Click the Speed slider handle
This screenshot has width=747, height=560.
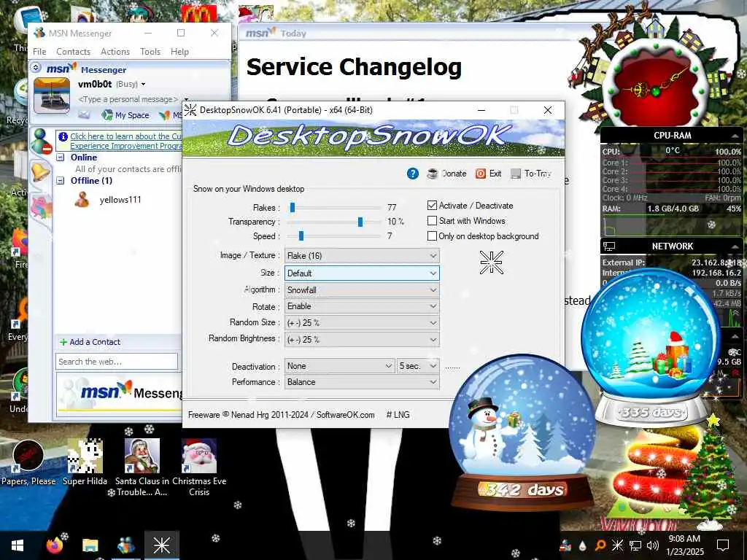tap(301, 236)
